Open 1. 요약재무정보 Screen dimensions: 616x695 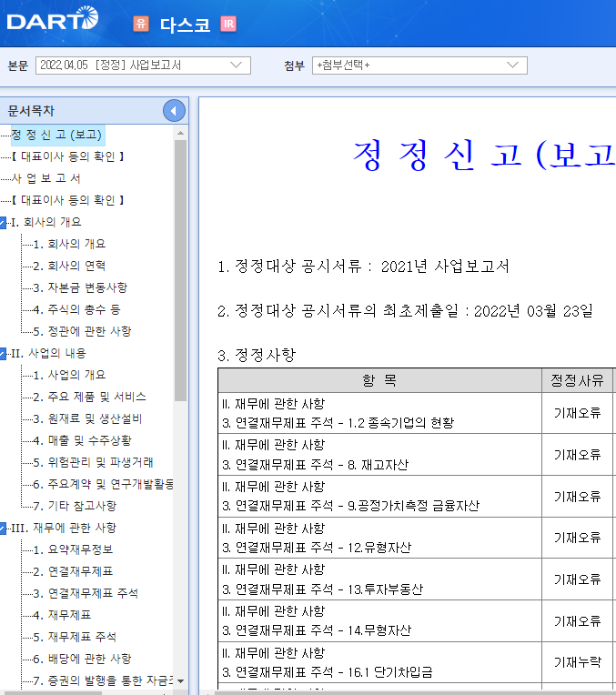coord(73,549)
